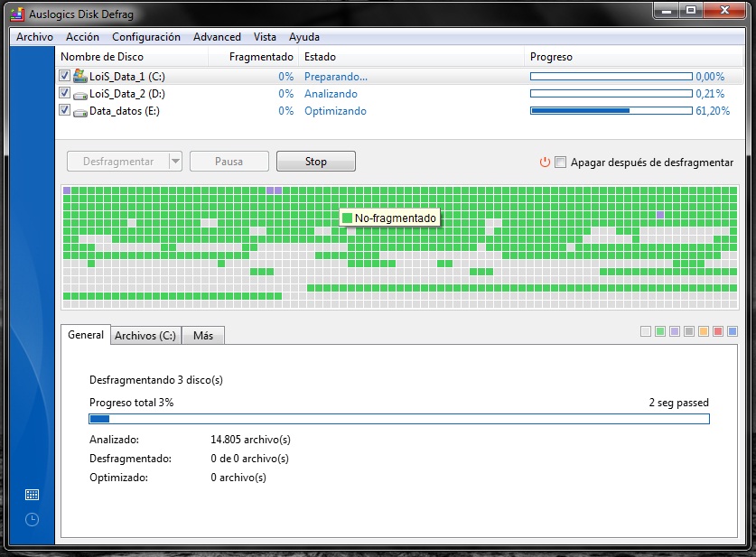
Task: Open the scheduler clock sidebar icon
Action: point(32,519)
